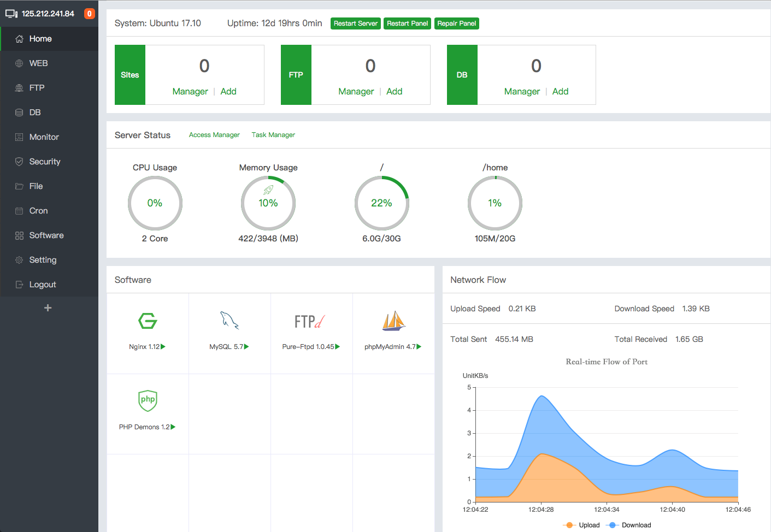
Task: Click the DB database icon
Action: point(19,113)
